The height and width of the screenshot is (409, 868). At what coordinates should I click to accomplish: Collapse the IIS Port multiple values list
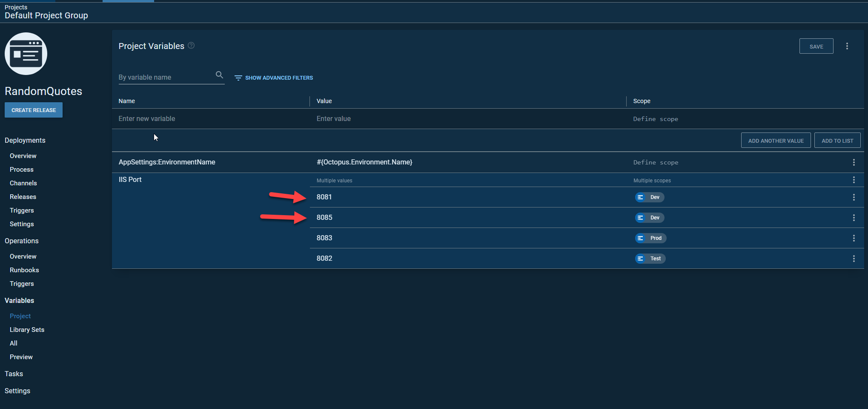334,180
